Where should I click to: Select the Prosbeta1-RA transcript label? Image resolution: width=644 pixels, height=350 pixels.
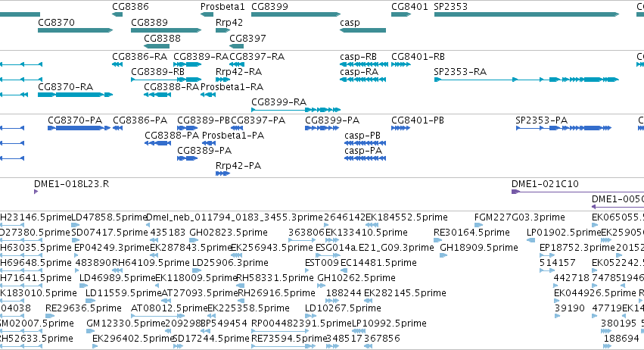[232, 87]
